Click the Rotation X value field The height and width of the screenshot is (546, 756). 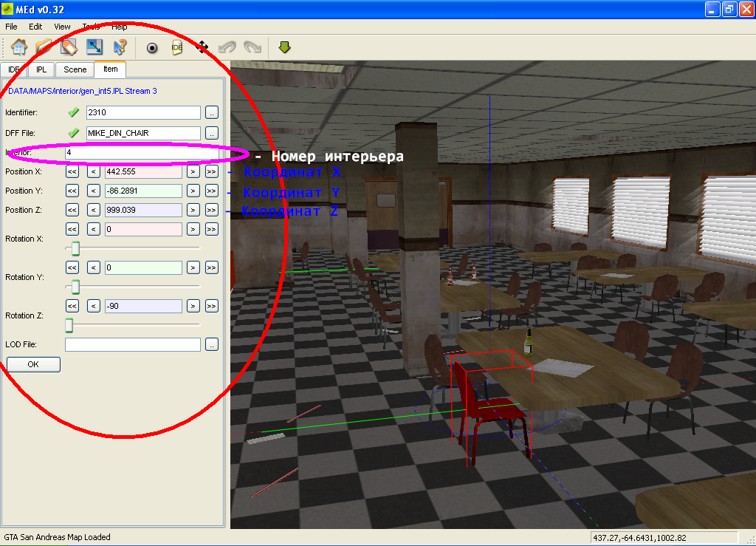[143, 229]
